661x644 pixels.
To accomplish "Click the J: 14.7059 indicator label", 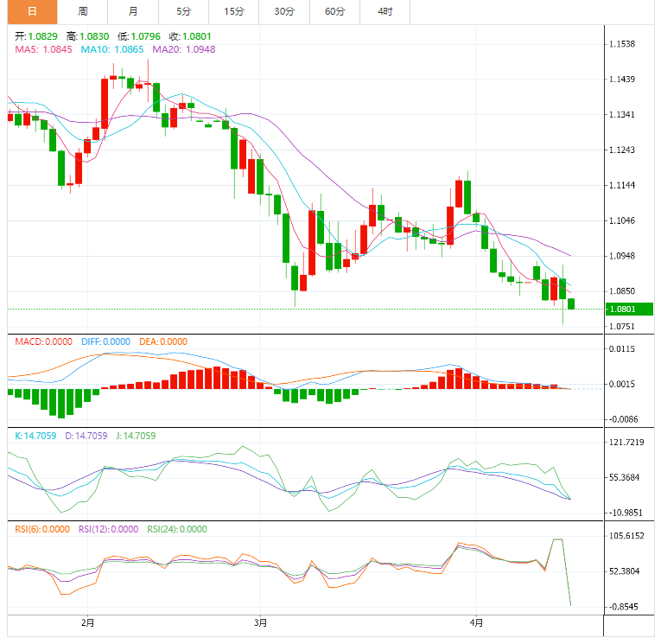I will tap(136, 436).
